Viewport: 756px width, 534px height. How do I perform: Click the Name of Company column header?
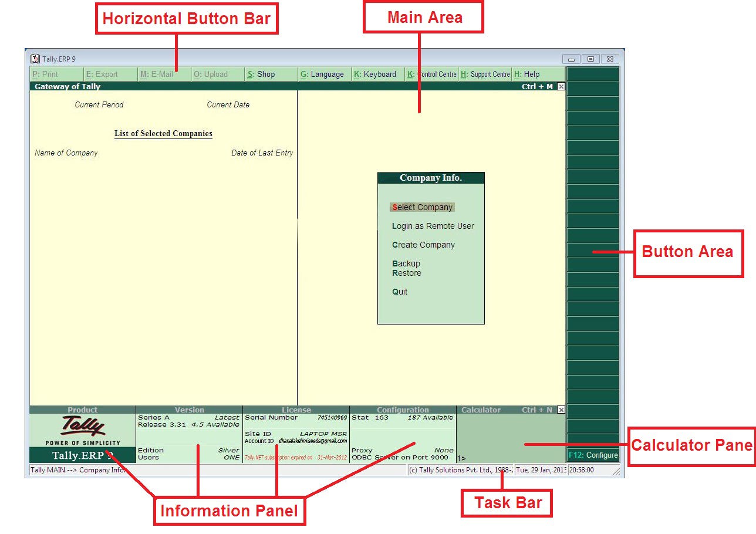point(66,153)
